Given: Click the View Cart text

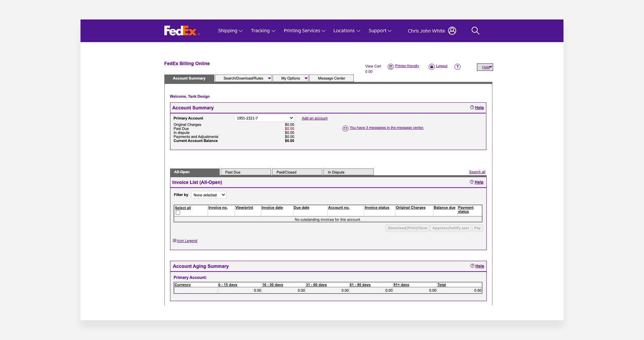Looking at the screenshot, I should click(x=373, y=66).
